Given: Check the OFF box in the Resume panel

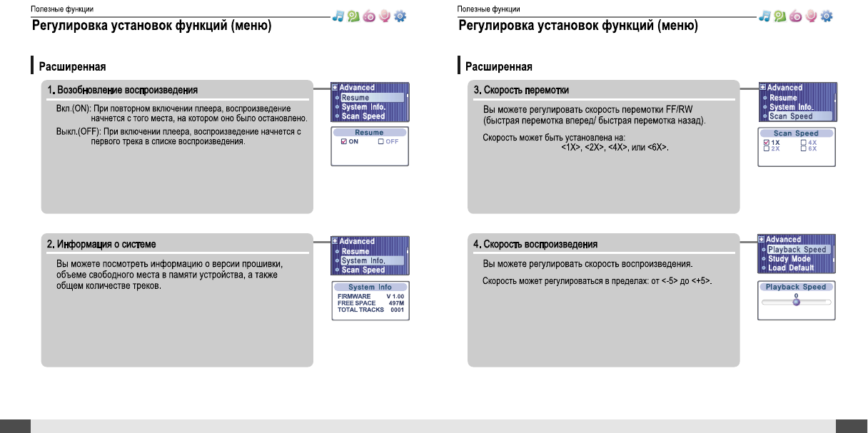Looking at the screenshot, I should (x=381, y=141).
